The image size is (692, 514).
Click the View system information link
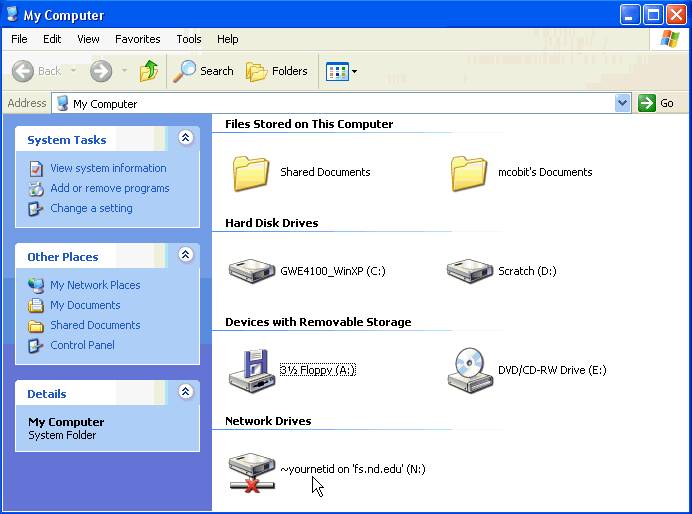(108, 168)
